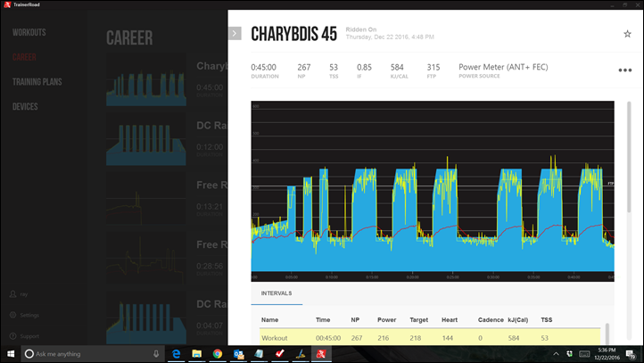
Task: Switch to the Intervals tab
Action: coord(276,293)
